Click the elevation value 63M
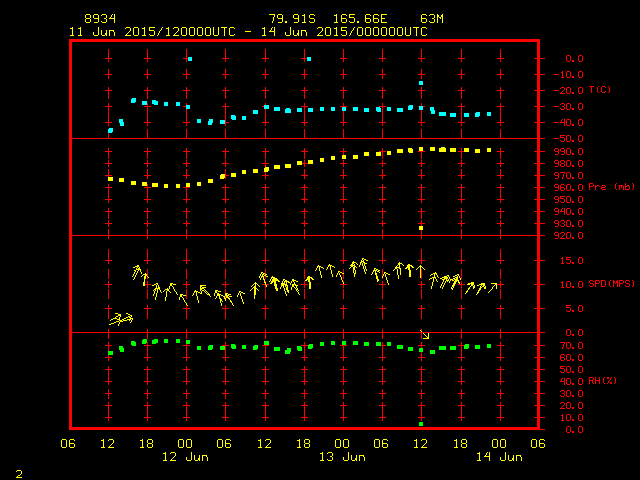640x480 pixels. 432,19
